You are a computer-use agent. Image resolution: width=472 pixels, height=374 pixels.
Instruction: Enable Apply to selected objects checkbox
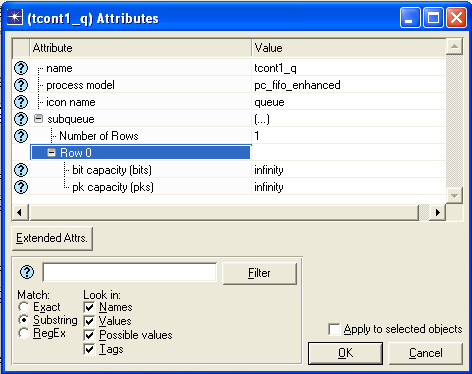tap(334, 329)
